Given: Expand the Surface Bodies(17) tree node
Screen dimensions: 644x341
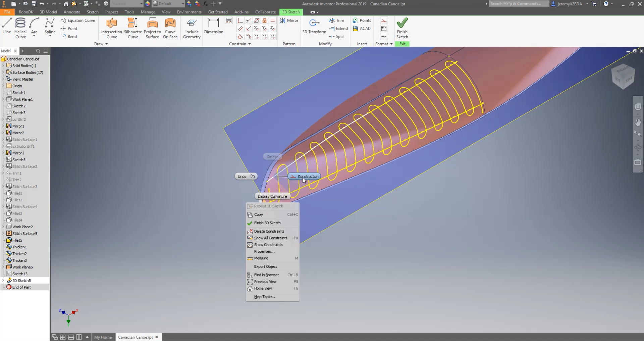Looking at the screenshot, I should (3, 72).
